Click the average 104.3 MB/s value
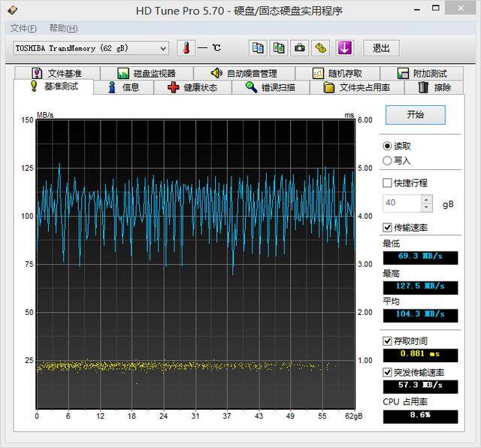The height and width of the screenshot is (448, 481). pyautogui.click(x=420, y=315)
